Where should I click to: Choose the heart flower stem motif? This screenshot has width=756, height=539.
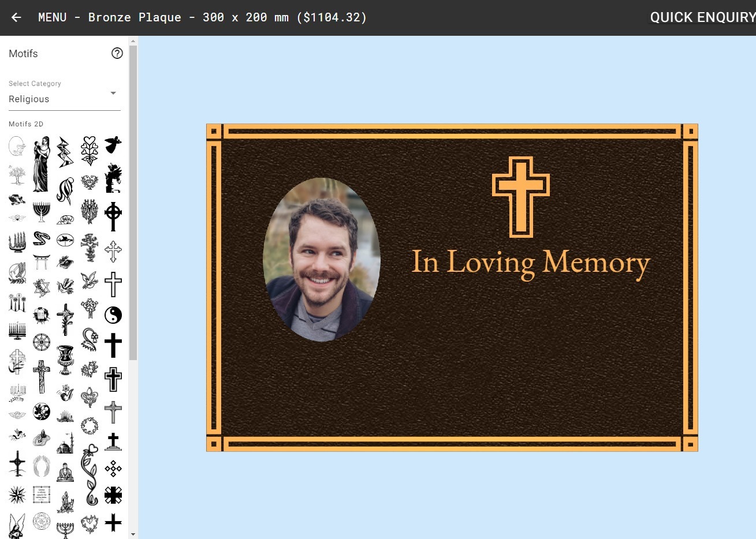(x=90, y=151)
